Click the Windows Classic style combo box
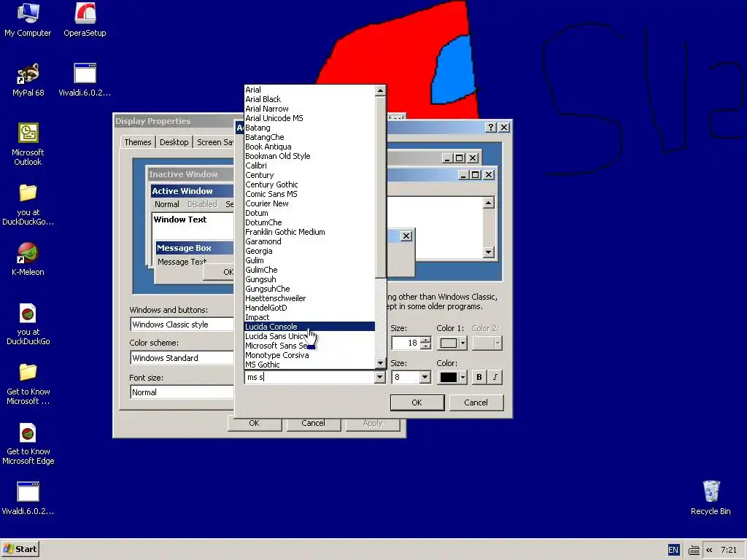747x560 pixels. click(182, 324)
